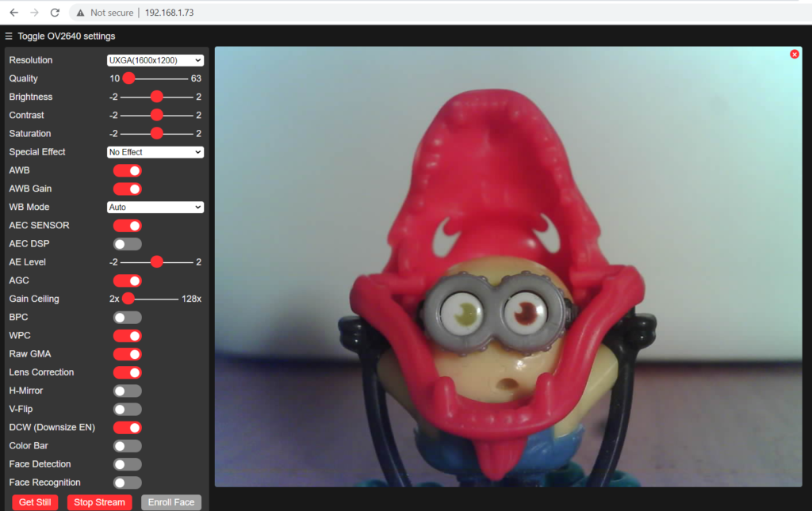
Task: Disable Lens Correction toggle
Action: point(128,372)
